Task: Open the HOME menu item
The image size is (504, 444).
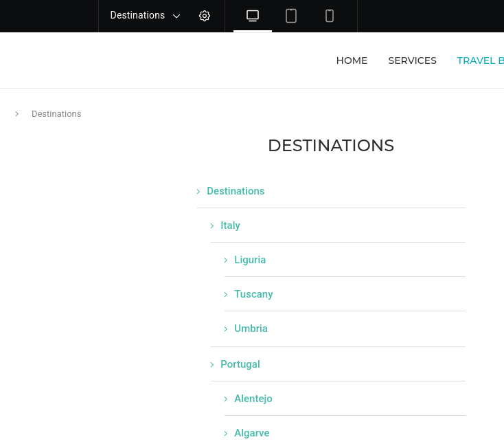Action: click(352, 60)
